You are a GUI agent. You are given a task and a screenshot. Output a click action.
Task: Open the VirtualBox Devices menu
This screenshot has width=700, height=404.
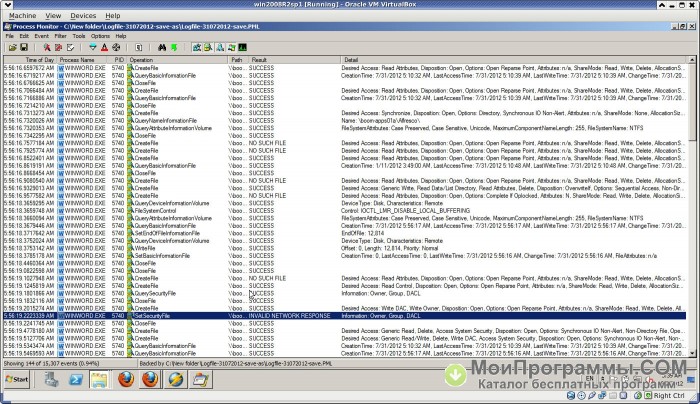click(83, 16)
